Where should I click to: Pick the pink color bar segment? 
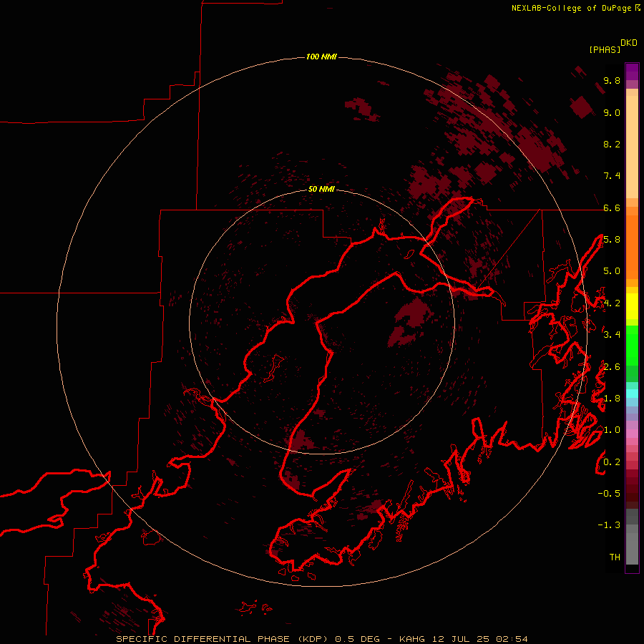(x=632, y=434)
